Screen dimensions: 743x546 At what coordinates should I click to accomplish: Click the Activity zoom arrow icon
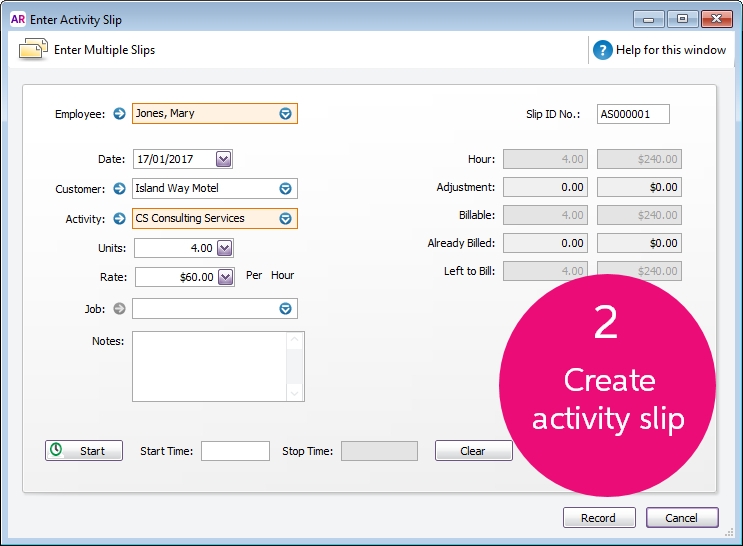point(119,218)
